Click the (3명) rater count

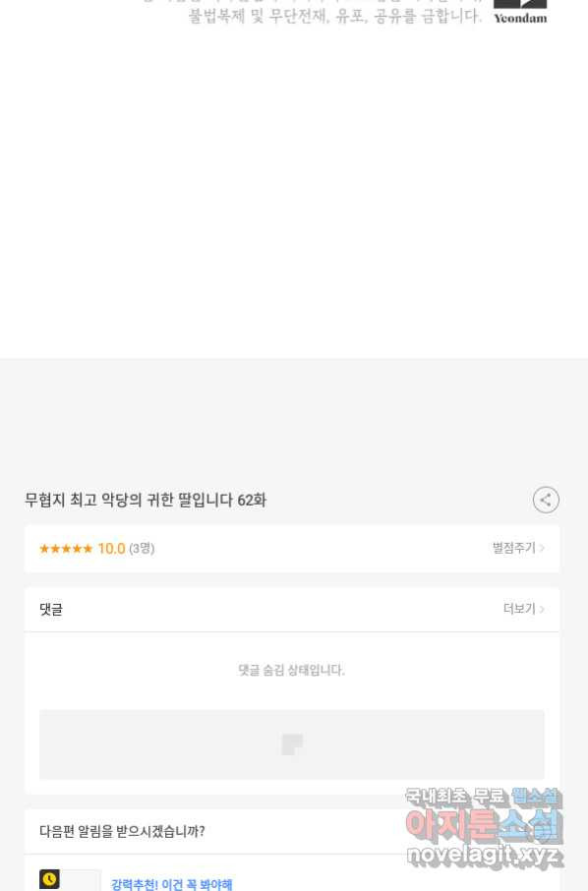tap(142, 549)
